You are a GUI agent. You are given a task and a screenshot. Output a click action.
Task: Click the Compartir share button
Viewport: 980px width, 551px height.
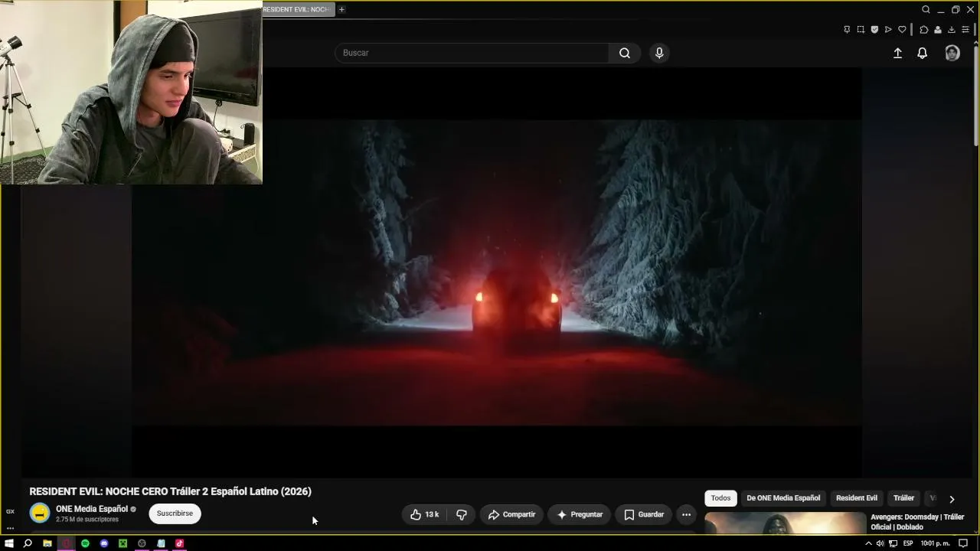[x=511, y=514]
